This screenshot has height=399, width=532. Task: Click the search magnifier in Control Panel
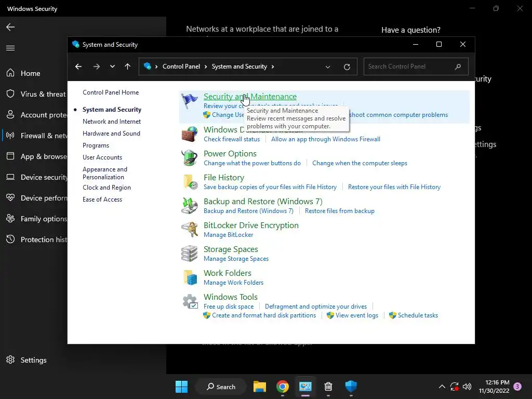[x=458, y=66]
